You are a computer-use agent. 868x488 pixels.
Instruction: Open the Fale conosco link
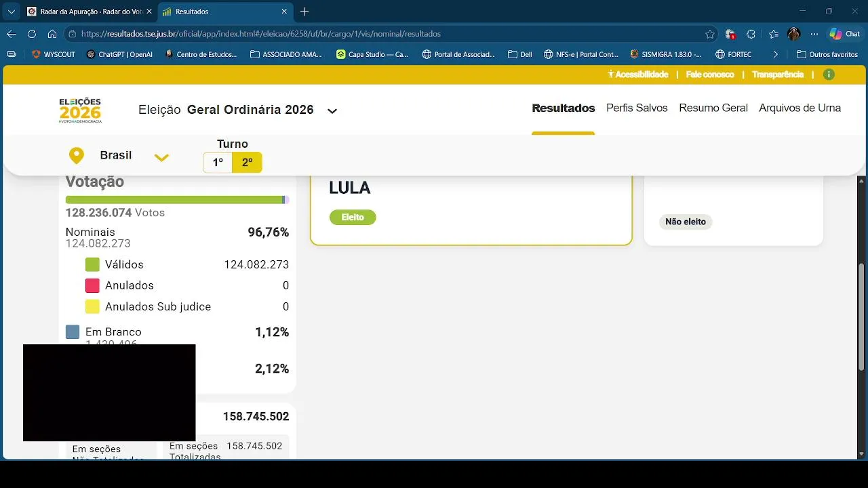point(710,75)
